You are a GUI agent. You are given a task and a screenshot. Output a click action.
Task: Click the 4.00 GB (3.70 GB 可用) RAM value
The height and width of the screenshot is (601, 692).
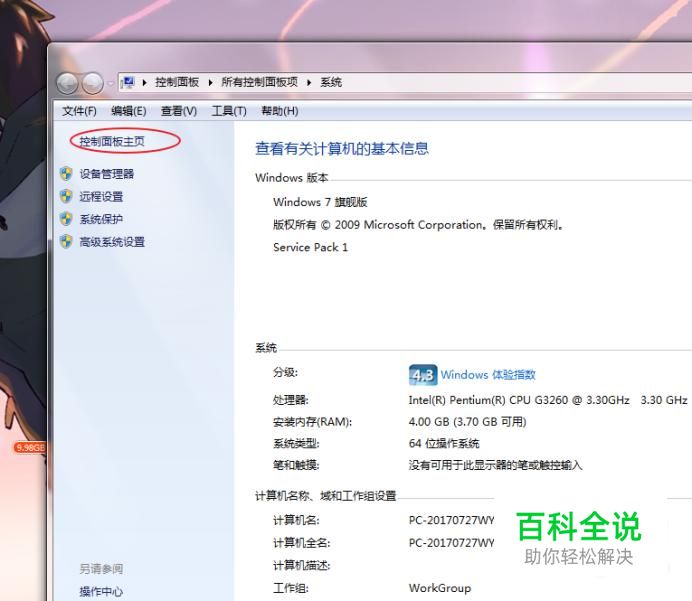click(468, 422)
